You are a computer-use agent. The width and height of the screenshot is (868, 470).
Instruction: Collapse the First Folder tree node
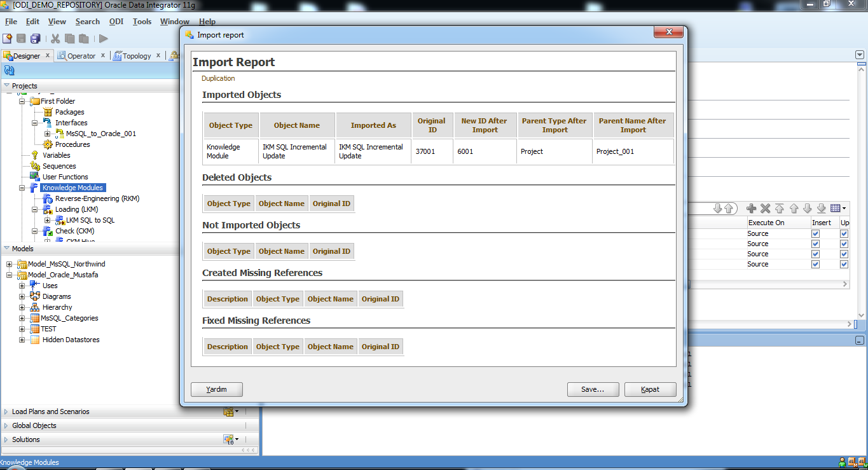[x=21, y=100]
